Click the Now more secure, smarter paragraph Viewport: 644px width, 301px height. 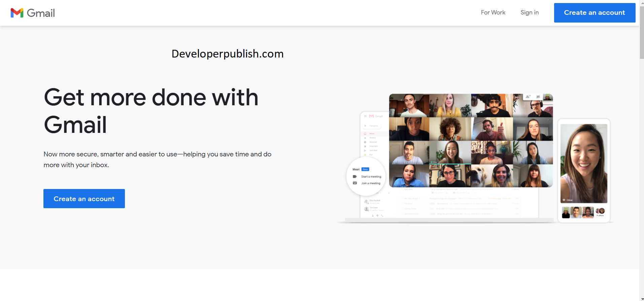coord(157,159)
